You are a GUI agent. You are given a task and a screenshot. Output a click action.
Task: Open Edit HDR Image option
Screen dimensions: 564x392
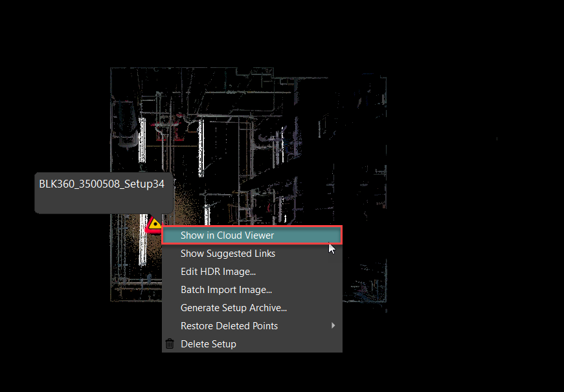tap(252, 272)
